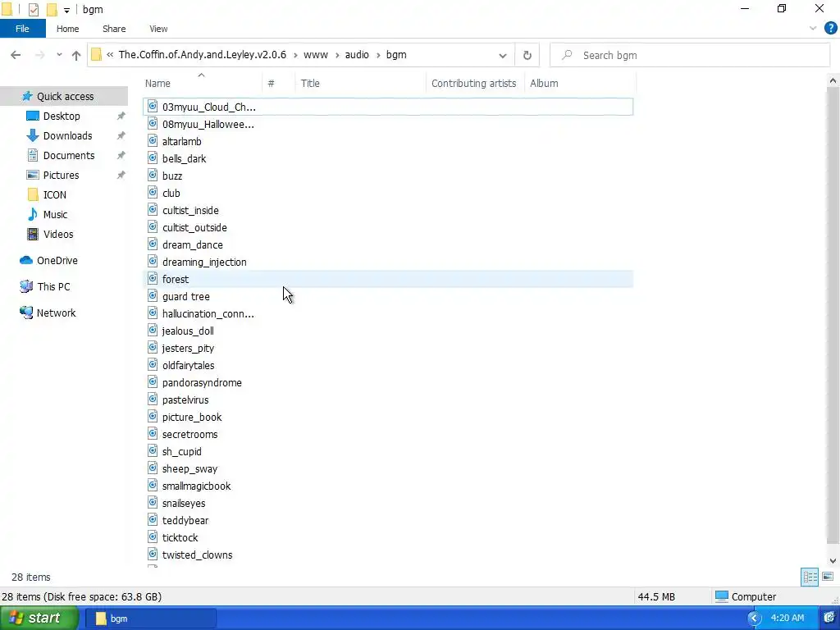Click the dreaming_injection file icon

[x=153, y=262]
